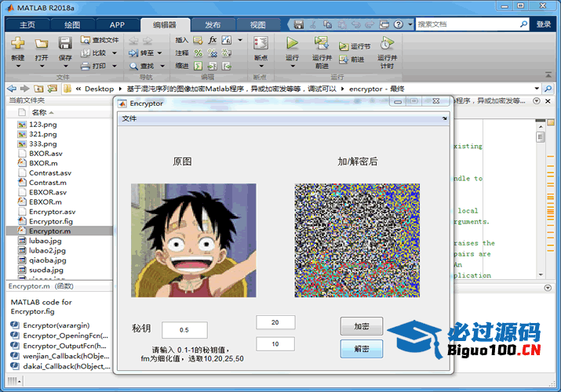The width and height of the screenshot is (561, 392).
Task: Switch to the 视图 (View) tab
Action: tap(257, 24)
